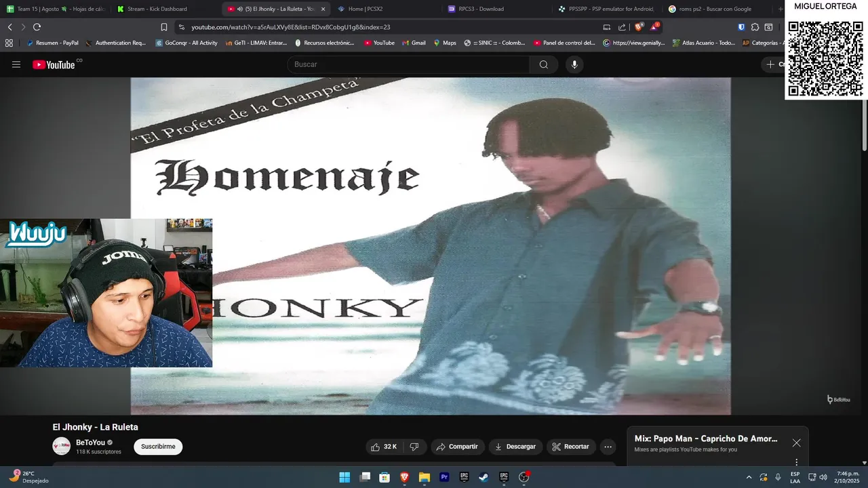Screen dimensions: 868x488
Task: Open the bookmarks bar apps grid icon
Action: 9,43
